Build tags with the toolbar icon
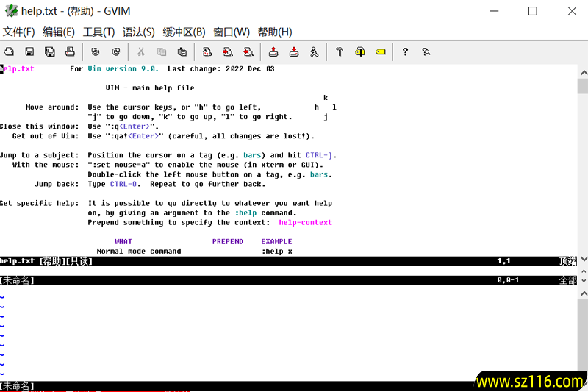This screenshot has width=588, height=392. tap(360, 51)
